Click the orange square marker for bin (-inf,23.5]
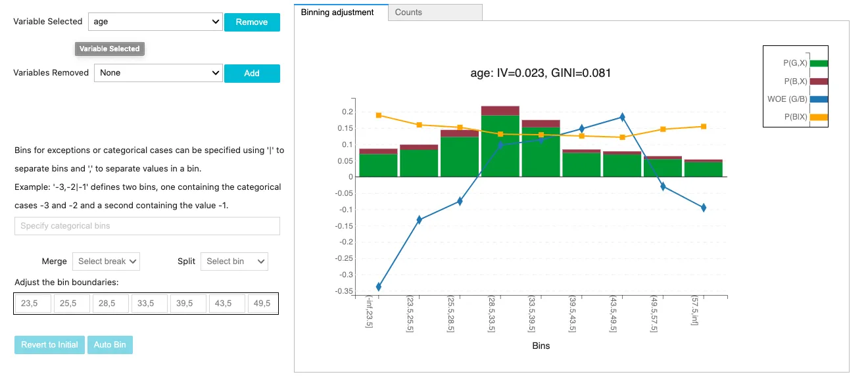 click(379, 116)
